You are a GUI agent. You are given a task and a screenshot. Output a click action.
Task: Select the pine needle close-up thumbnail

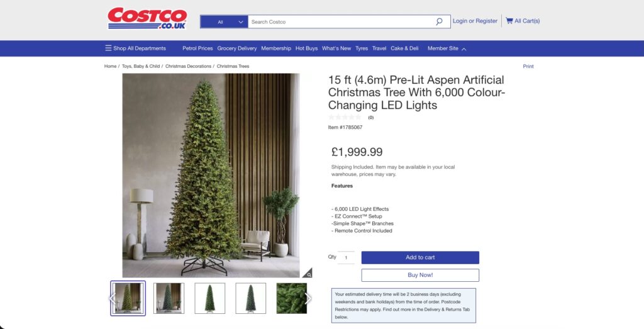[x=292, y=298]
